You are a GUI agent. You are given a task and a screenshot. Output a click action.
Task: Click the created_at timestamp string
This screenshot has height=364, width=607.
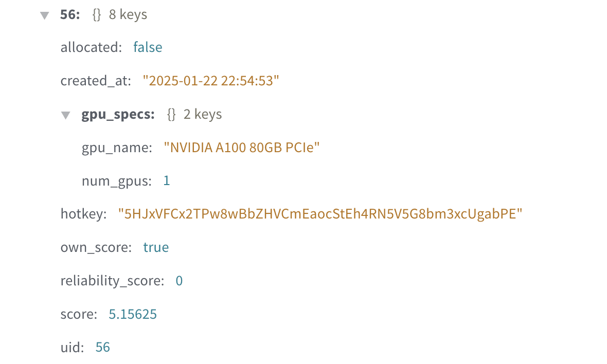(211, 81)
